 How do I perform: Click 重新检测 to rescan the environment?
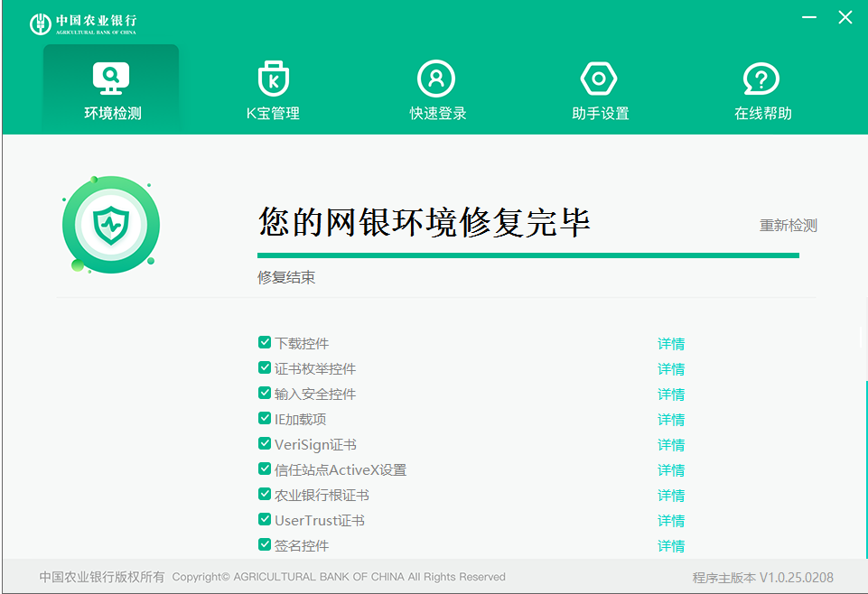(x=789, y=225)
